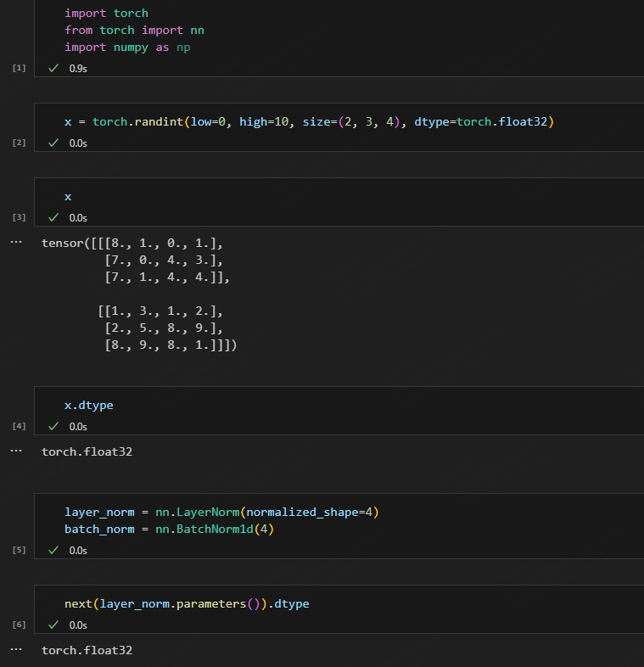
Task: Click tensor output row '[[1., 3., 1., 2.],'
Action: tap(160, 311)
